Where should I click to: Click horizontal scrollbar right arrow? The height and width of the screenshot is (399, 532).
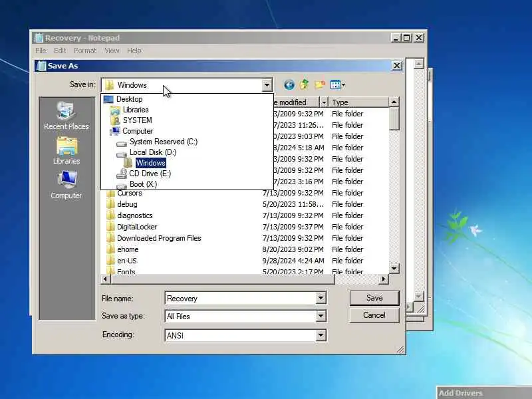(x=384, y=279)
